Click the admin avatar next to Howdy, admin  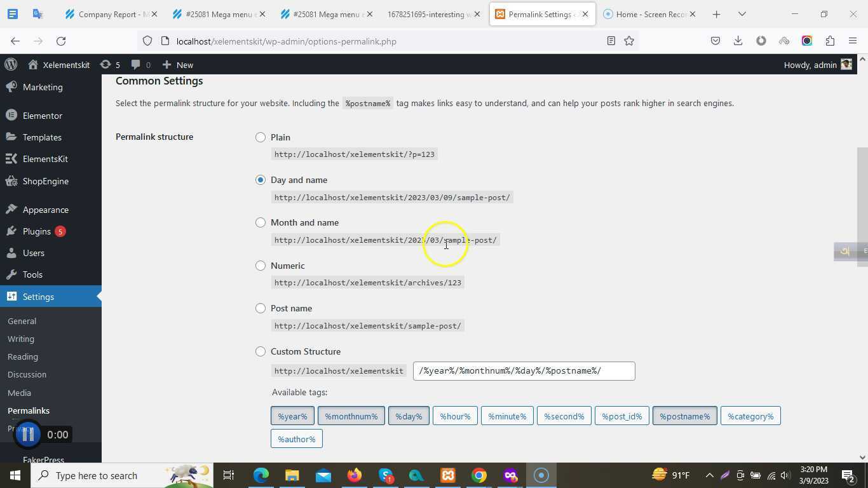tap(846, 64)
